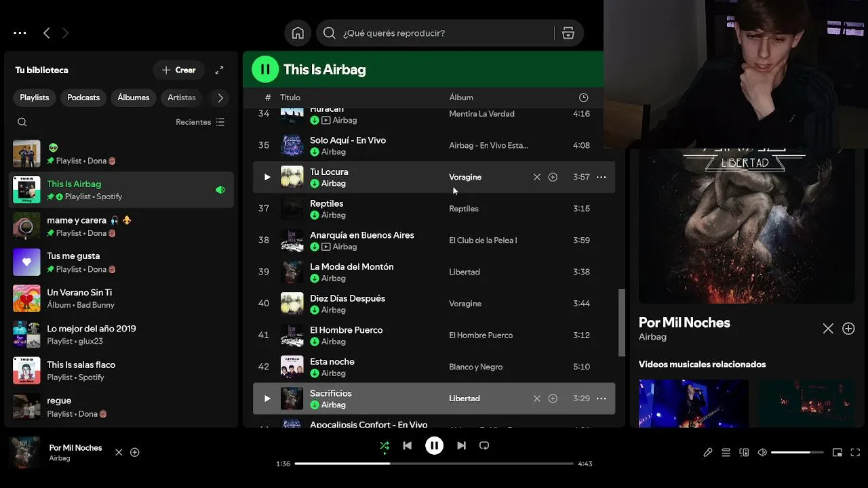This screenshot has width=868, height=488.
Task: Open the El Club de la Pelea I album link
Action: pyautogui.click(x=483, y=241)
